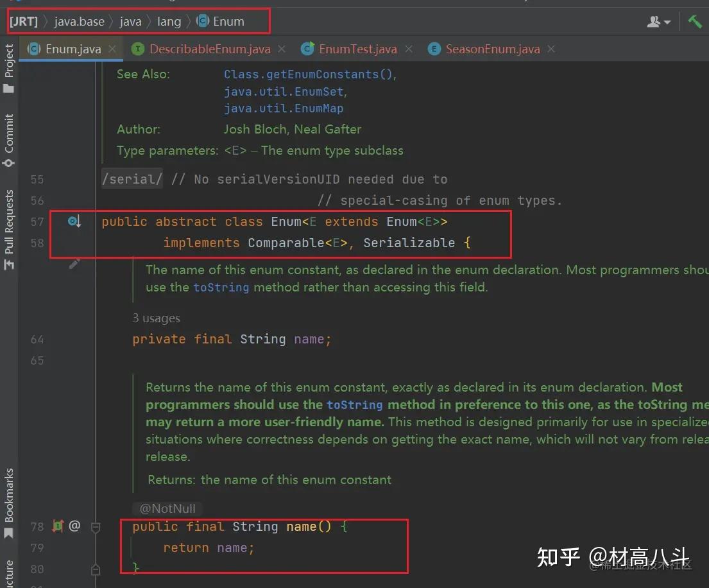The height and width of the screenshot is (588, 709).
Task: Click fold end marker on line 80
Action: click(96, 569)
